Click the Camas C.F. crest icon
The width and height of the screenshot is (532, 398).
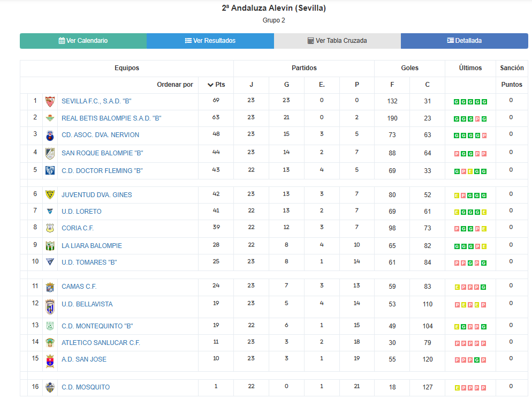pyautogui.click(x=50, y=287)
